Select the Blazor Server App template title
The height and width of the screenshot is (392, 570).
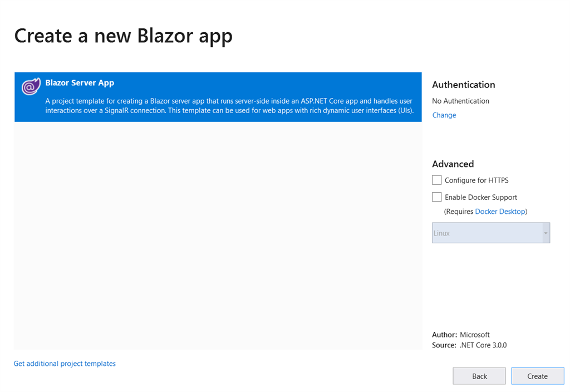tap(80, 83)
